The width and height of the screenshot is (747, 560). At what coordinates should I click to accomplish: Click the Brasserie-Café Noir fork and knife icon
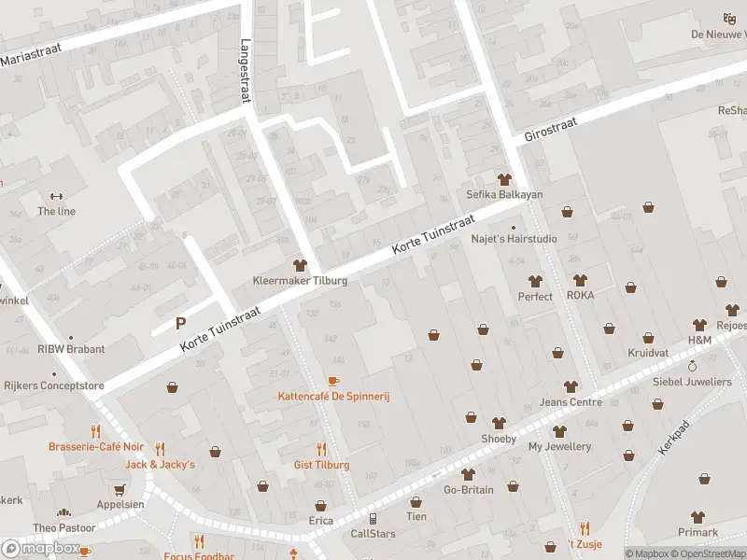click(x=95, y=431)
